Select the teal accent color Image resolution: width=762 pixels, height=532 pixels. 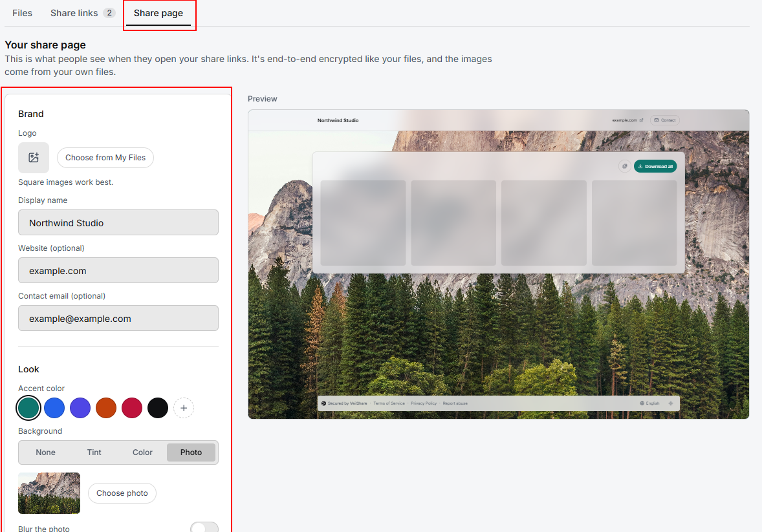click(x=28, y=408)
